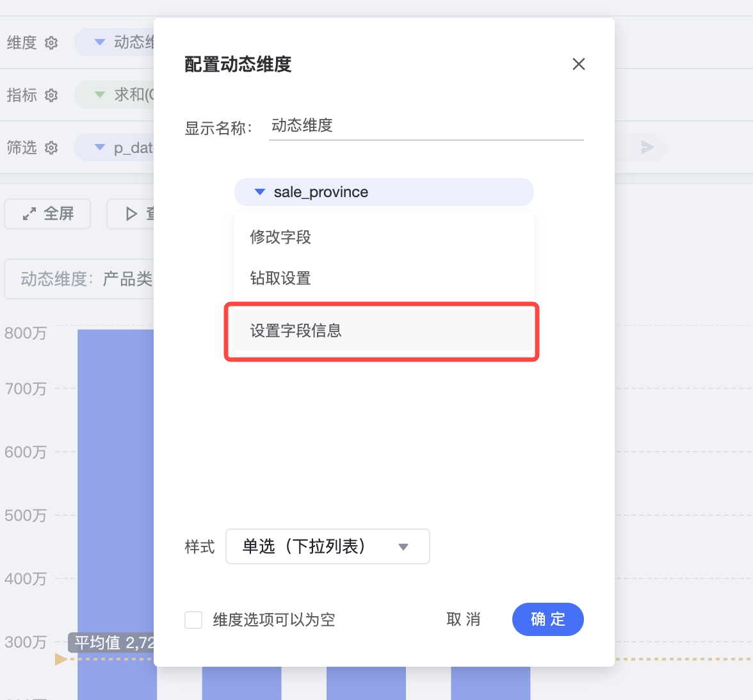Open 指标 settings gear icon
Viewport: 753px width, 700px height.
click(51, 95)
